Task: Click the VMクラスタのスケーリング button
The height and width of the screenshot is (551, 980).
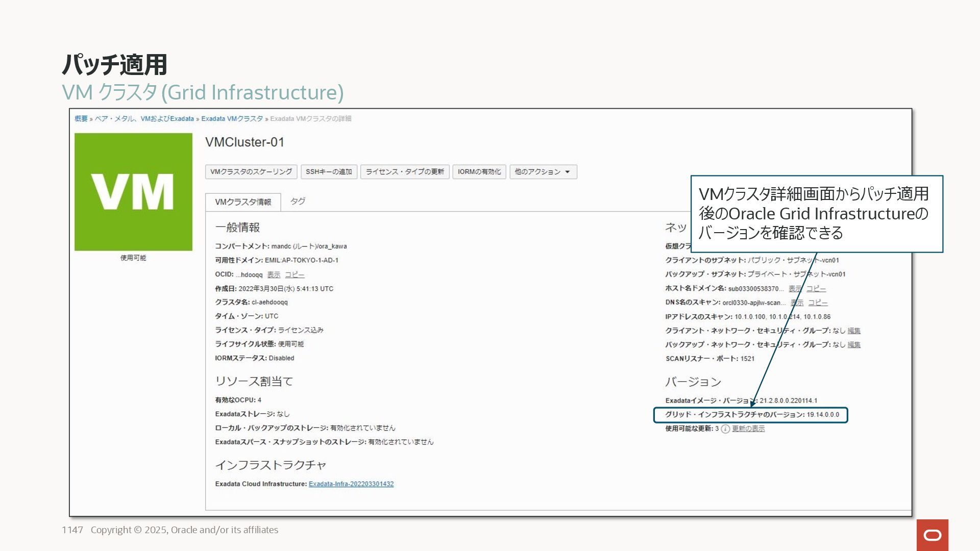Action: 251,172
